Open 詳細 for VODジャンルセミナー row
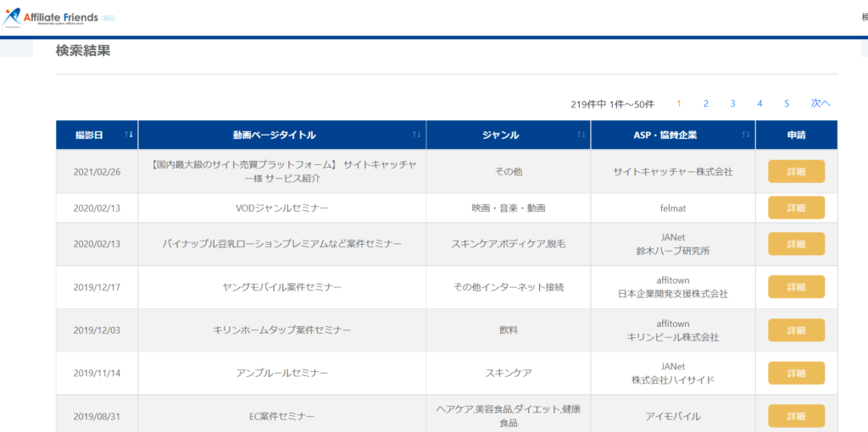Image resolution: width=868 pixels, height=432 pixels. coord(796,208)
